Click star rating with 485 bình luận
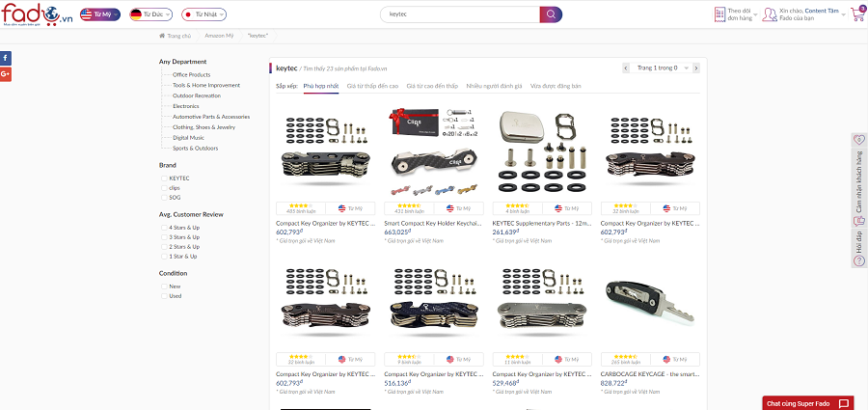 click(x=301, y=205)
